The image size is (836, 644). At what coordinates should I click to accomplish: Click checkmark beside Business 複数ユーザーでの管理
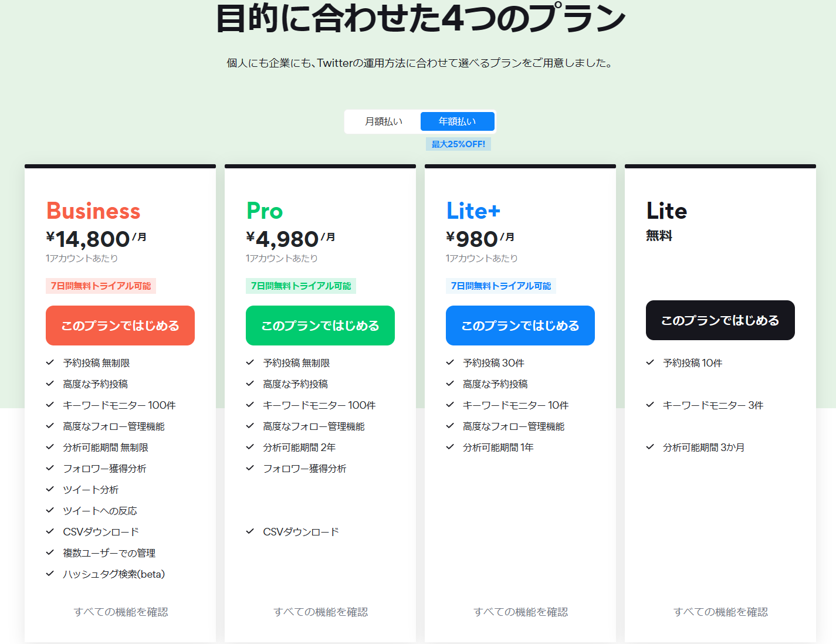pyautogui.click(x=50, y=553)
